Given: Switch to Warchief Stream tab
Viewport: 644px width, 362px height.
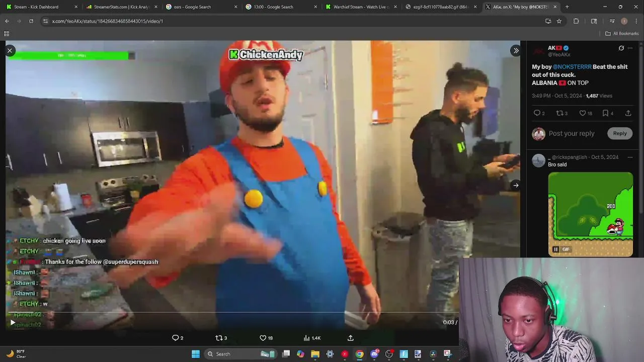Looking at the screenshot, I should coord(361,7).
